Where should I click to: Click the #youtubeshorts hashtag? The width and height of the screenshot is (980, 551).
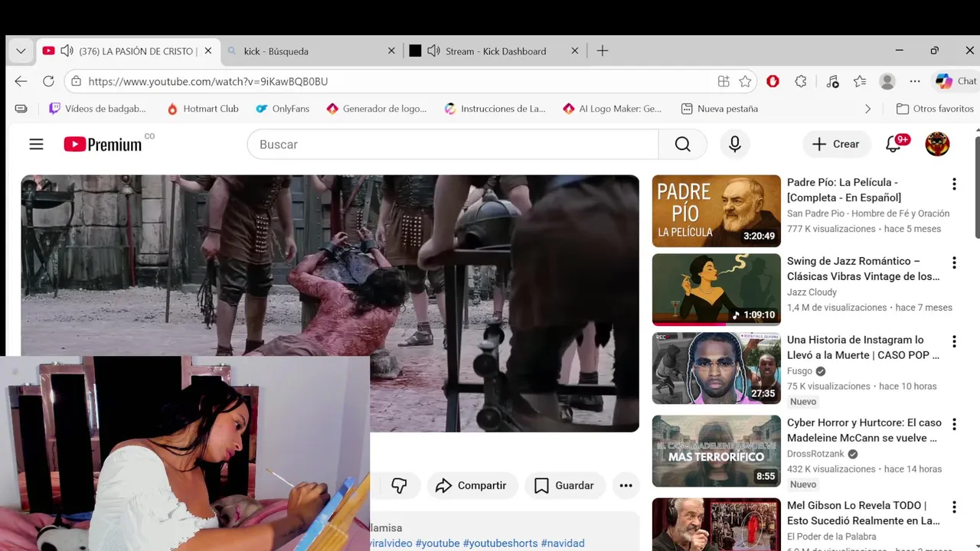point(500,543)
